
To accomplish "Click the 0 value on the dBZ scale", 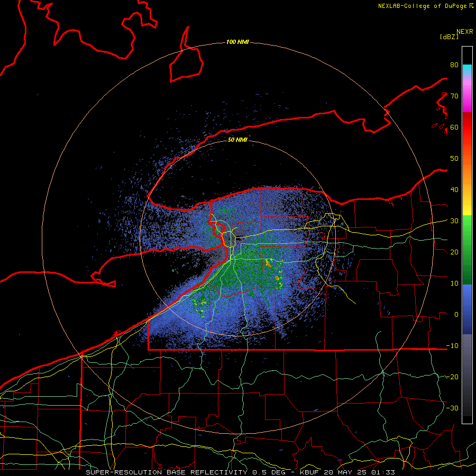I will (x=456, y=315).
